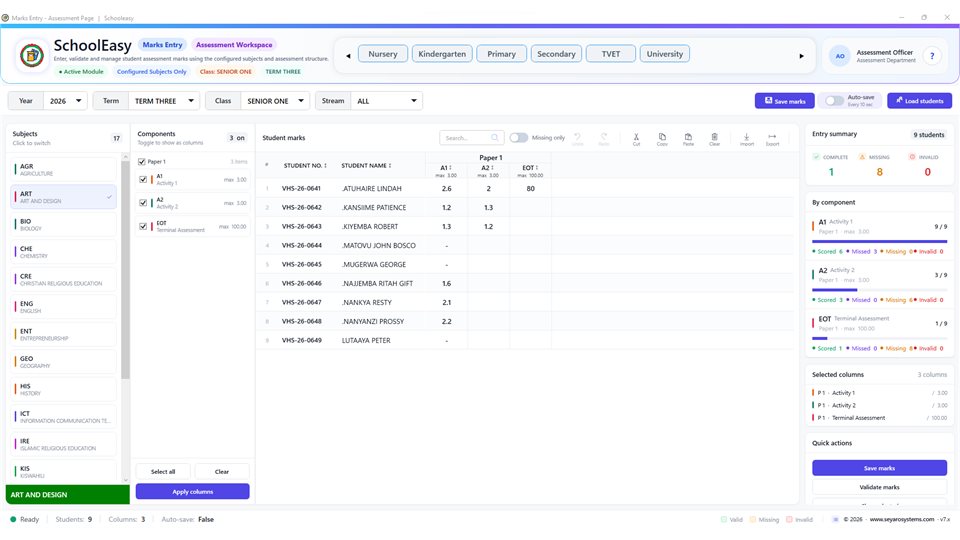Sort the A1 column using its sort icon
This screenshot has height=540, width=960.
tap(451, 168)
